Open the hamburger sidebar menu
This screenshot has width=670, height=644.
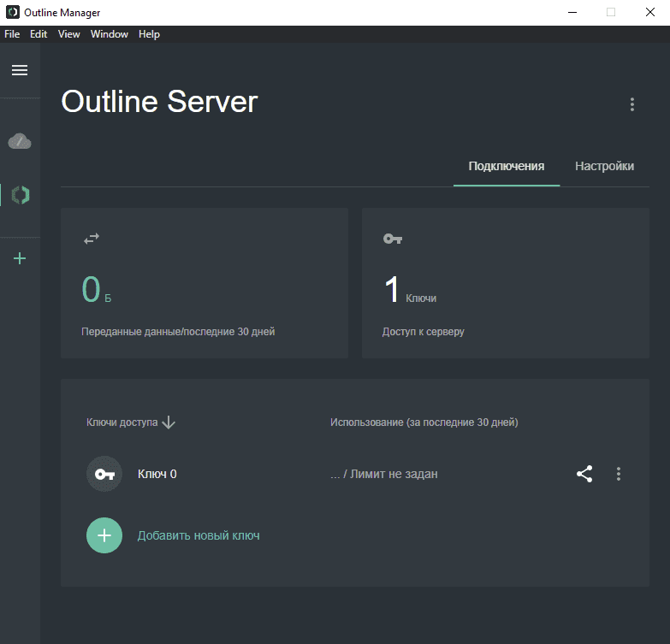pyautogui.click(x=20, y=70)
